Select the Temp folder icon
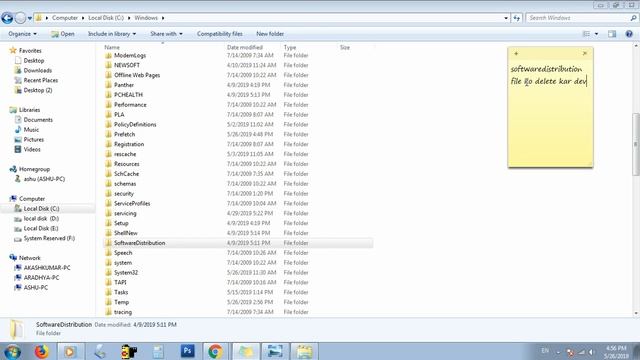The width and height of the screenshot is (640, 360). 108,302
